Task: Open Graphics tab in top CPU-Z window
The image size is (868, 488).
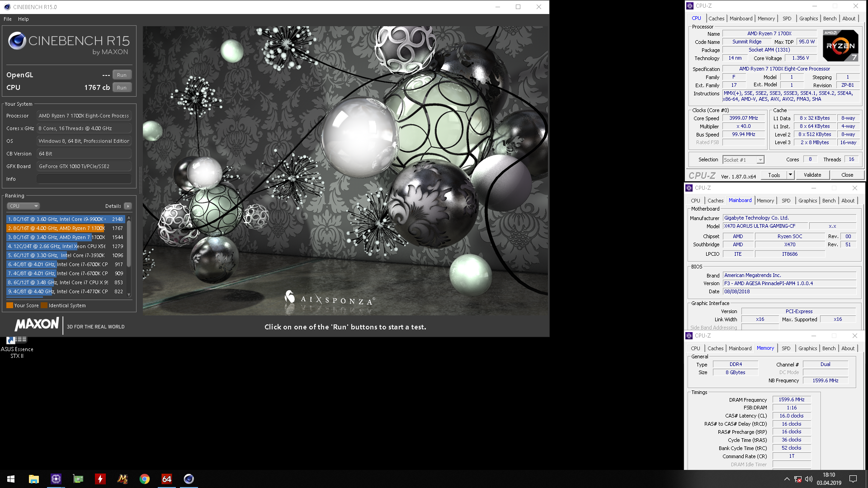Action: click(x=808, y=19)
